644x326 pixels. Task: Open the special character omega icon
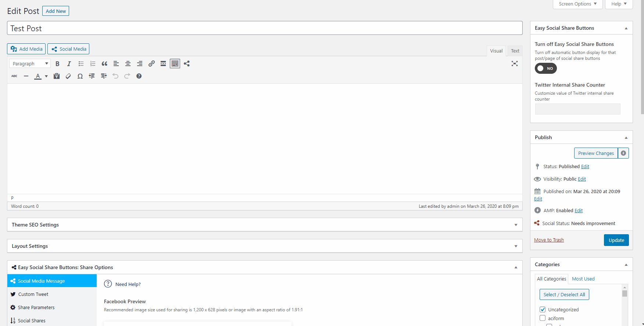point(80,76)
